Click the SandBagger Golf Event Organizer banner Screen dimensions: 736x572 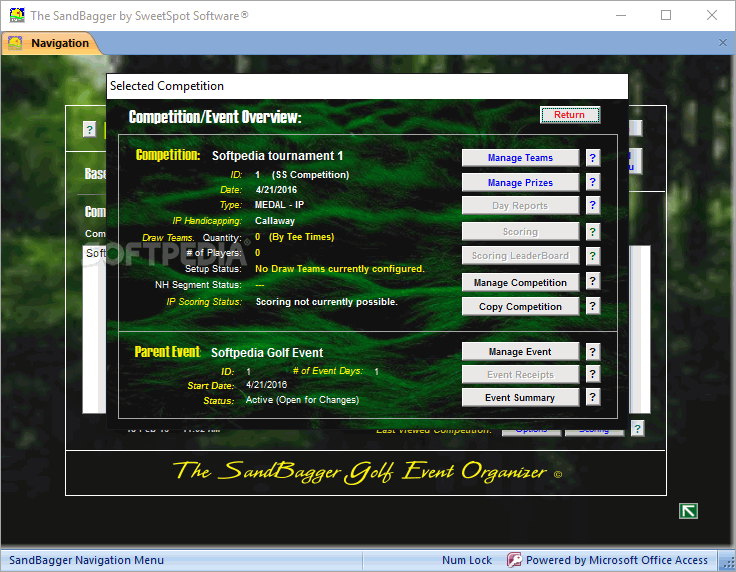366,473
